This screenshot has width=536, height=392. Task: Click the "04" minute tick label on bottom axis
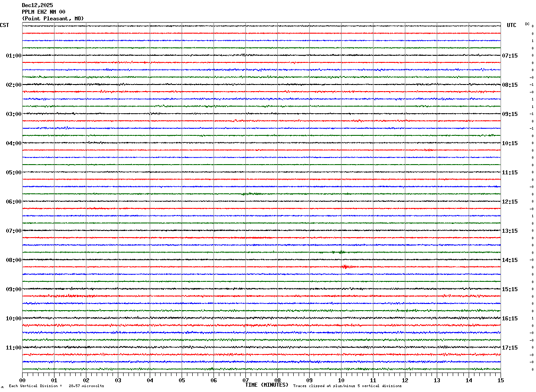[150, 380]
